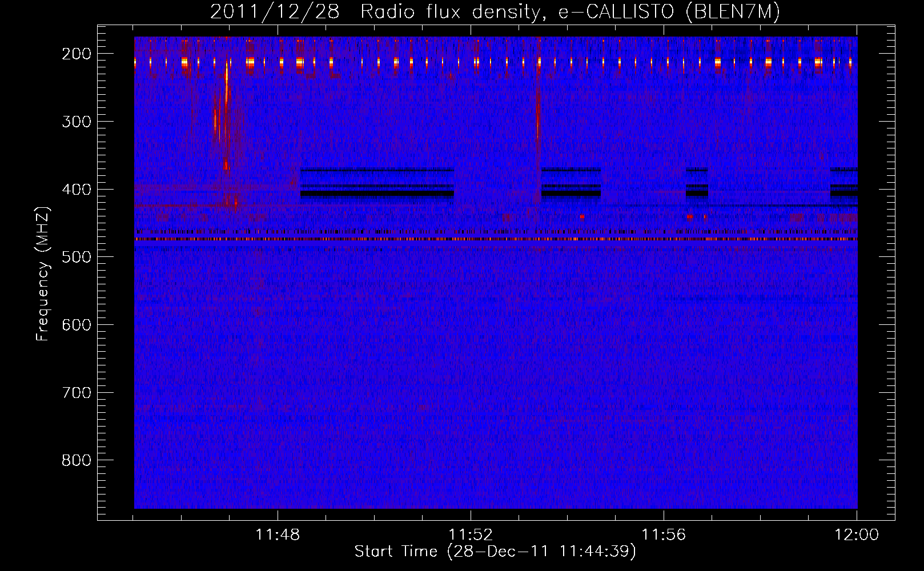The width and height of the screenshot is (924, 571).
Task: Click the widest black band spanning 11:48:30 to 11:51:40
Action: (x=377, y=194)
